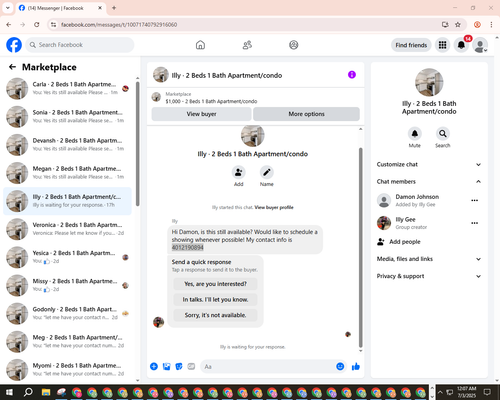
Task: Focus the Search Facebook field
Action: (x=80, y=45)
